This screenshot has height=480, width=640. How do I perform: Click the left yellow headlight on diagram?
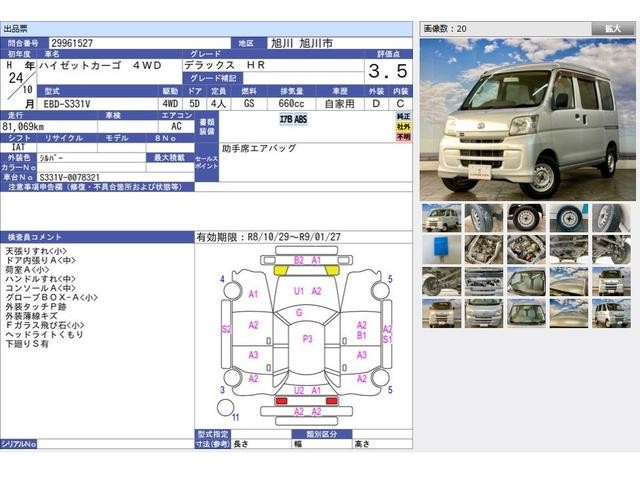click(280, 270)
